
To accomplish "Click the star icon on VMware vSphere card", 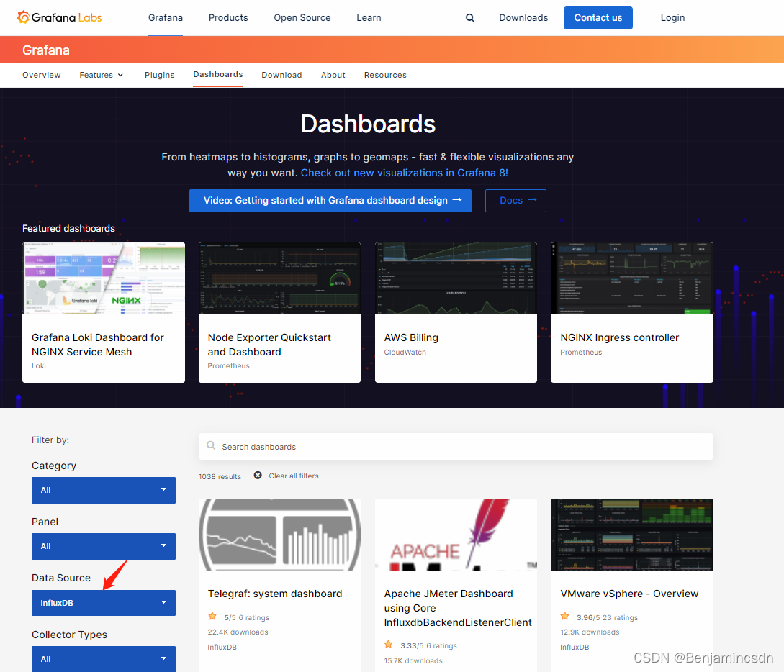I will tap(565, 617).
